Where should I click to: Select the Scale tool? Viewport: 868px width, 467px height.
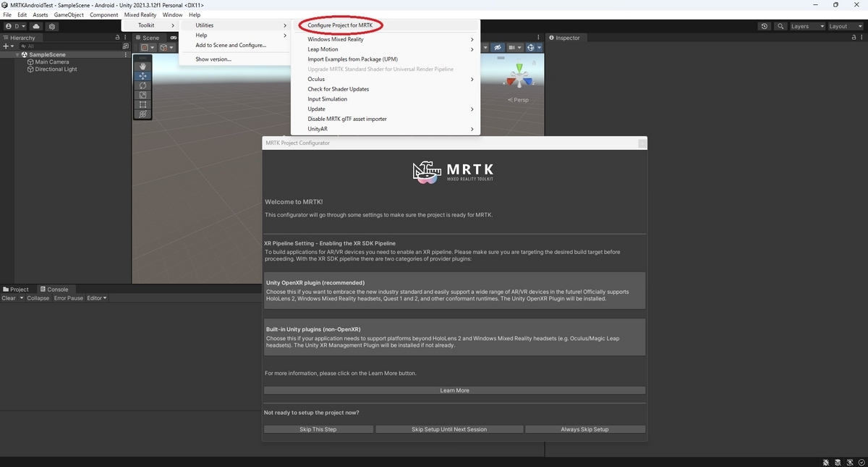click(x=143, y=95)
